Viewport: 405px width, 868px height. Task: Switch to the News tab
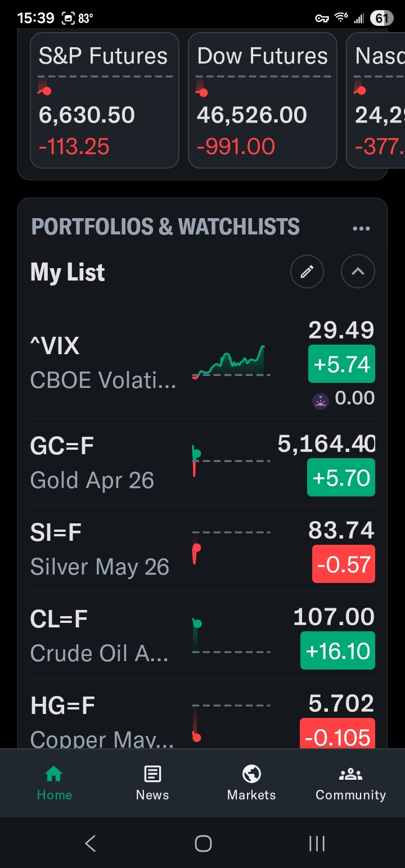pyautogui.click(x=152, y=782)
